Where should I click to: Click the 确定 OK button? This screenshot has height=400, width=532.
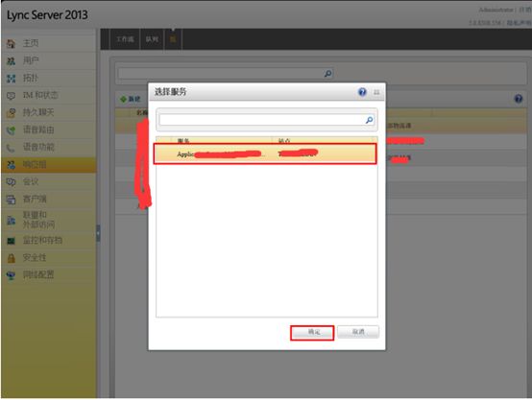[x=312, y=332]
